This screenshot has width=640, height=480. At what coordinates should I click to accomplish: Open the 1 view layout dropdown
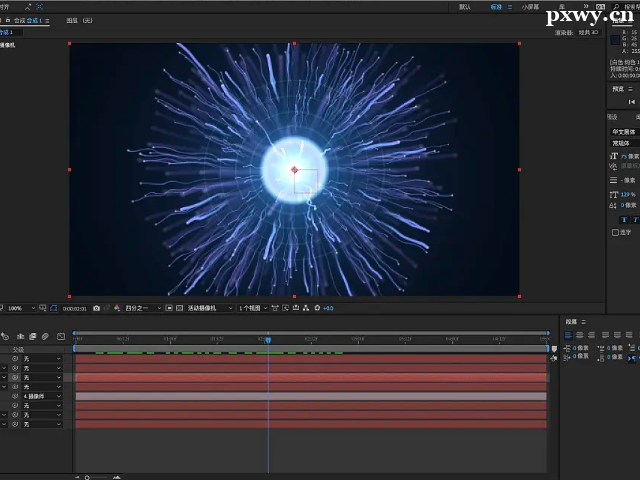[252, 308]
